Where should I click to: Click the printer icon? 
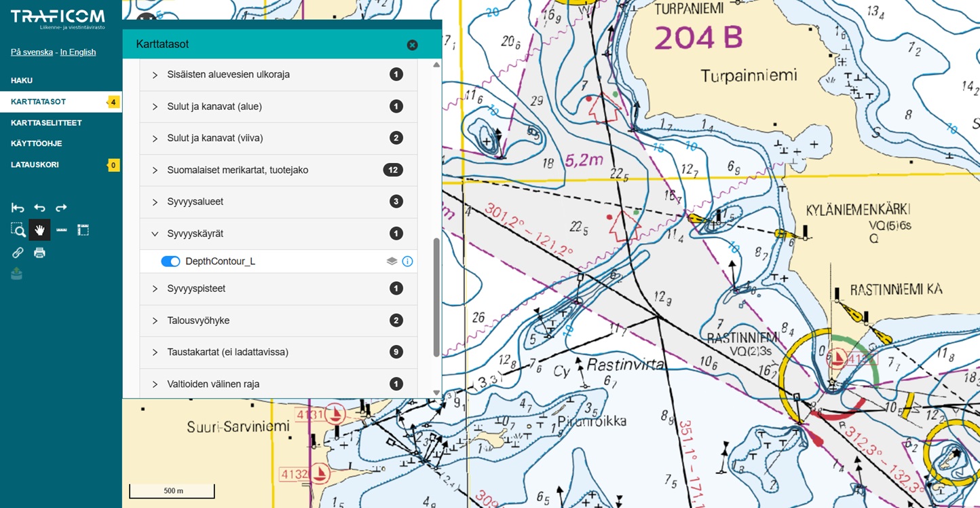click(39, 253)
